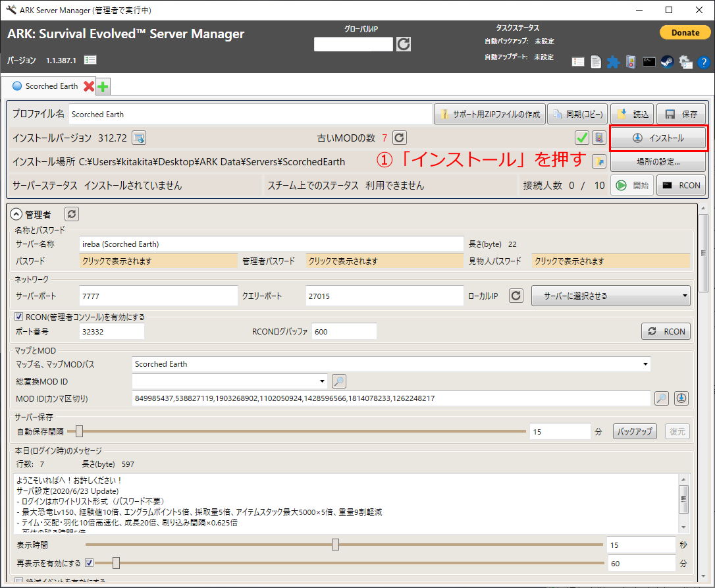Open the document log icon in the header
The height and width of the screenshot is (588, 715).
pos(596,62)
